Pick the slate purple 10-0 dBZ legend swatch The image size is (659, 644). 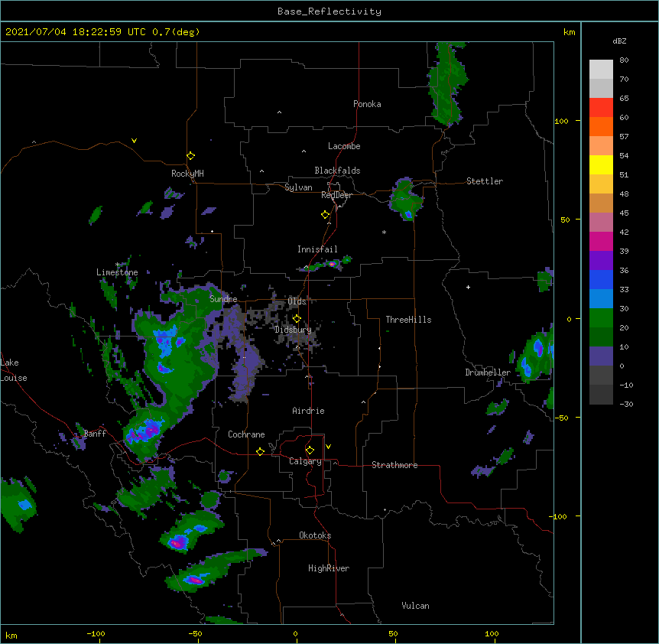(601, 356)
